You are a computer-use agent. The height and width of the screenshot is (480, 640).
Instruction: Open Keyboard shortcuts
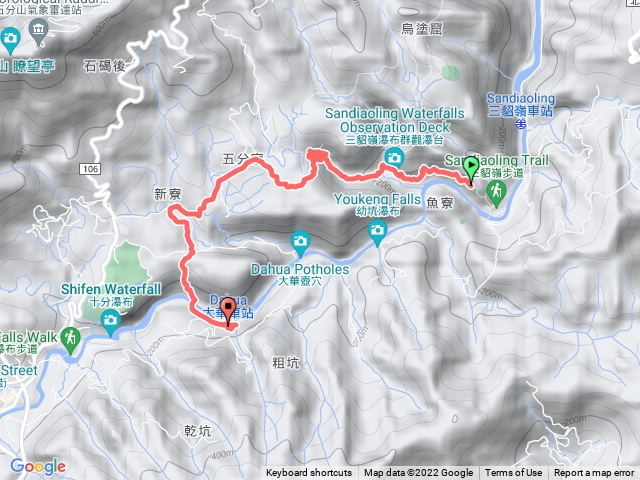(309, 473)
